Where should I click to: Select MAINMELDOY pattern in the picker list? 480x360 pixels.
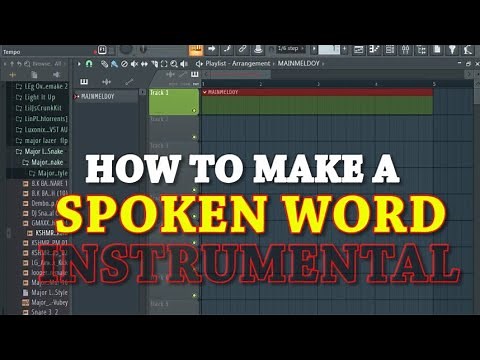tap(105, 96)
